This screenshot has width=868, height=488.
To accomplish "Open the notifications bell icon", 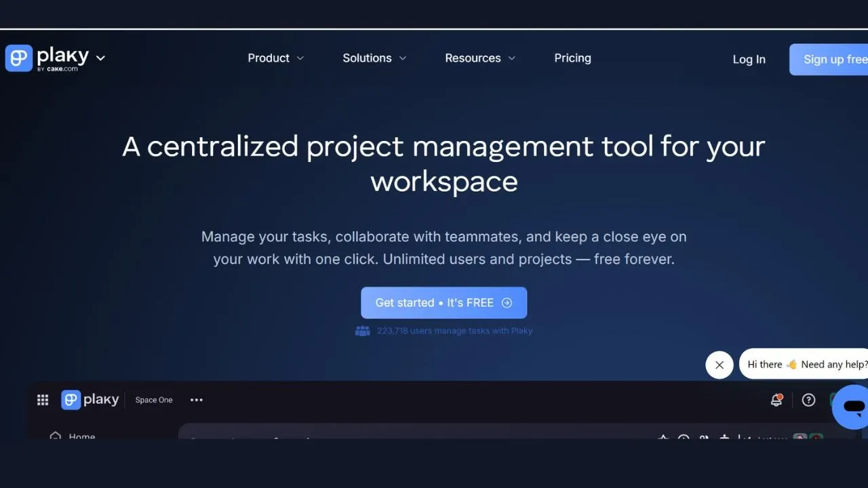I will tap(777, 400).
